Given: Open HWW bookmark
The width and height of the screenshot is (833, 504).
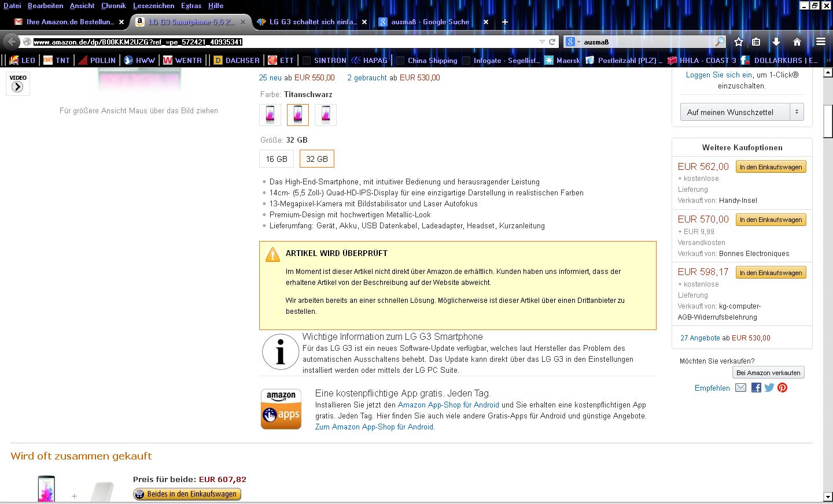Looking at the screenshot, I should pyautogui.click(x=139, y=60).
